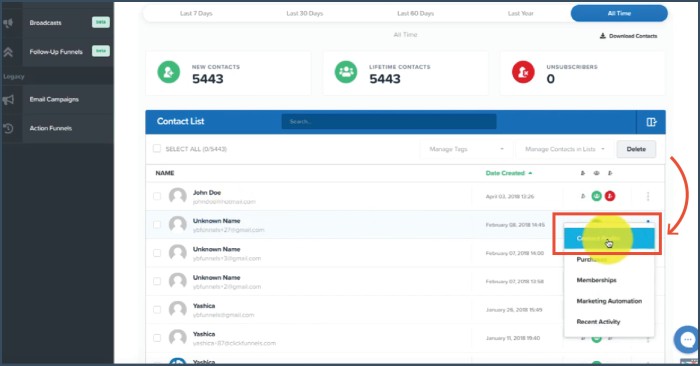Click avatar of ybfunnels+27 contact
The image size is (700, 366).
click(x=178, y=225)
